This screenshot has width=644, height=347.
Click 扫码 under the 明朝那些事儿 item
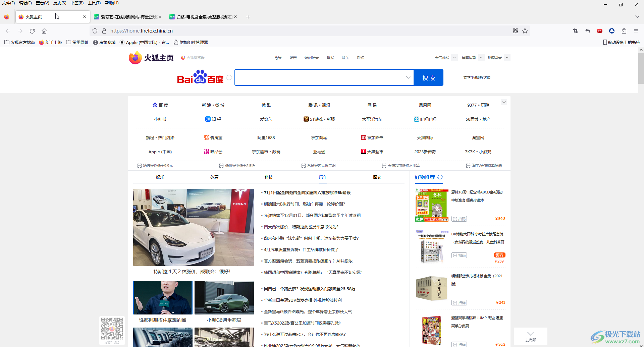pos(459,302)
